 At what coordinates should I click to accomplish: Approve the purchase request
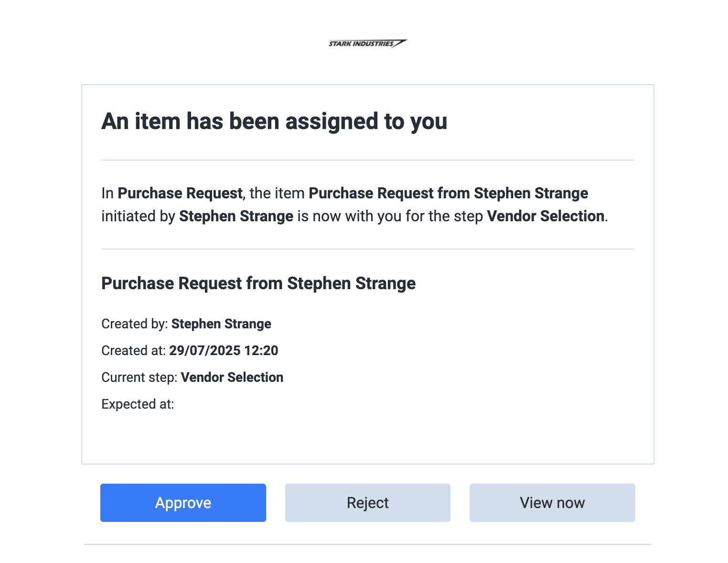coord(183,503)
